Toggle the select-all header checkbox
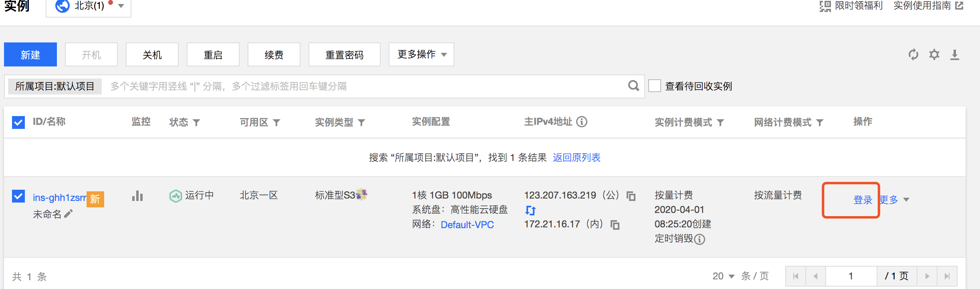This screenshot has height=289, width=980. click(x=18, y=122)
